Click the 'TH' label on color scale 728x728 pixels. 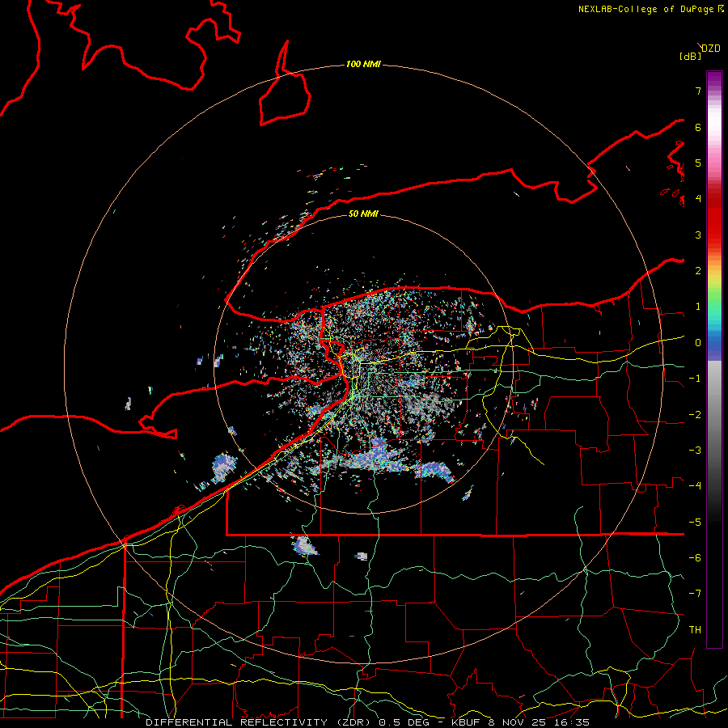point(695,630)
